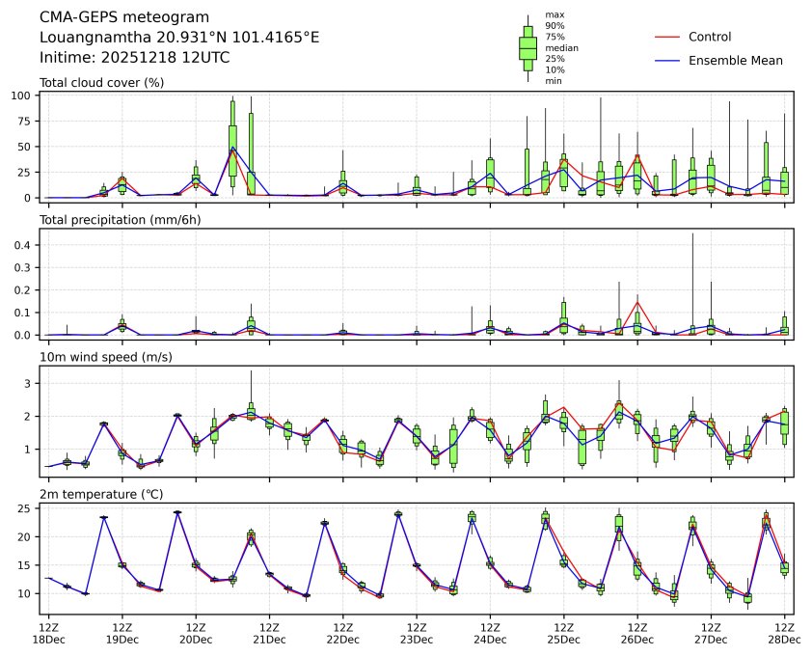This screenshot has width=812, height=656.
Task: Select the "Ensemble Mean" legend label
Action: click(x=735, y=61)
